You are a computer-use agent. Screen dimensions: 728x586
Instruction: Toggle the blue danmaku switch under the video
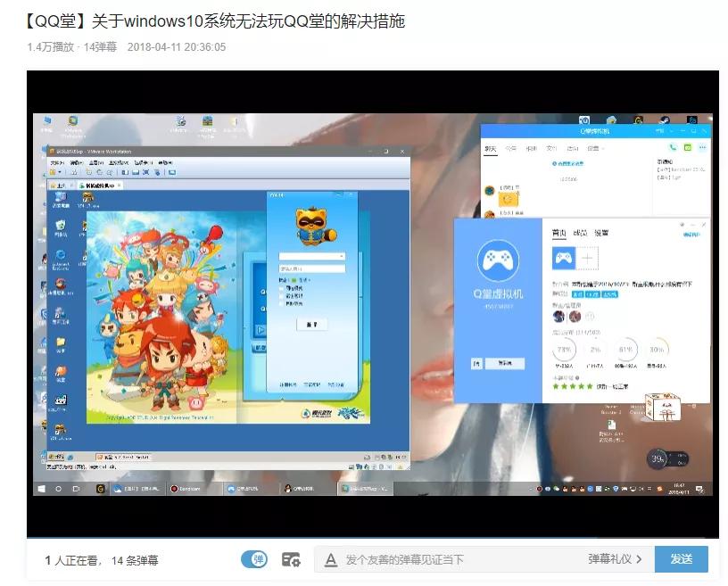click(254, 558)
